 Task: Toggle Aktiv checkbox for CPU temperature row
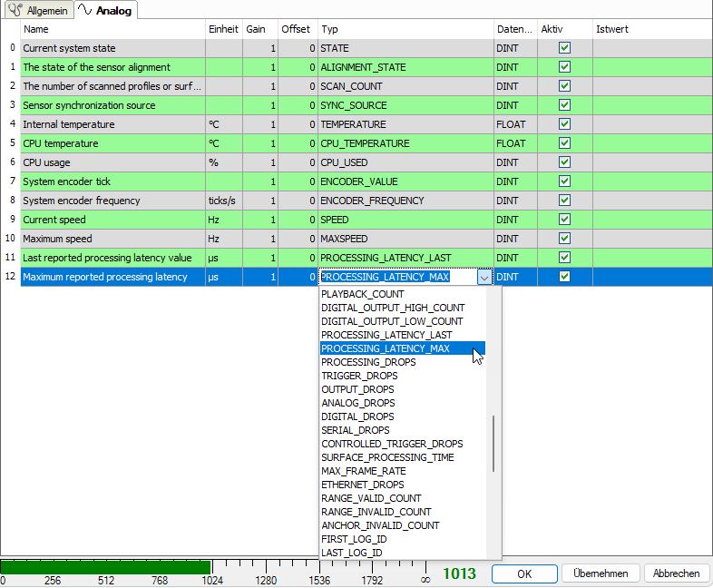coord(564,143)
